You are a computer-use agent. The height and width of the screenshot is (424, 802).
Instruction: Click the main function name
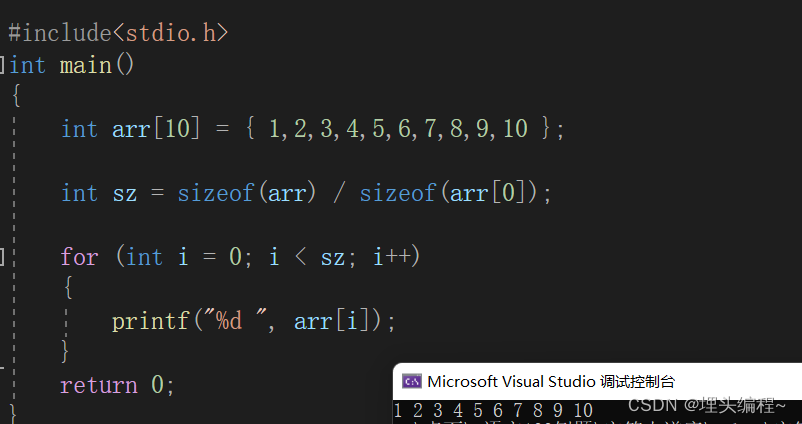pyautogui.click(x=85, y=65)
